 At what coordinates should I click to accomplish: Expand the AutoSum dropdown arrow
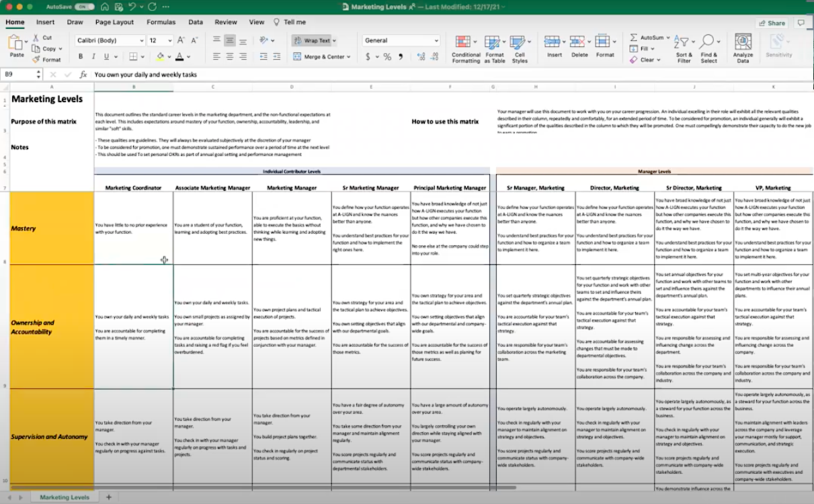click(x=667, y=38)
